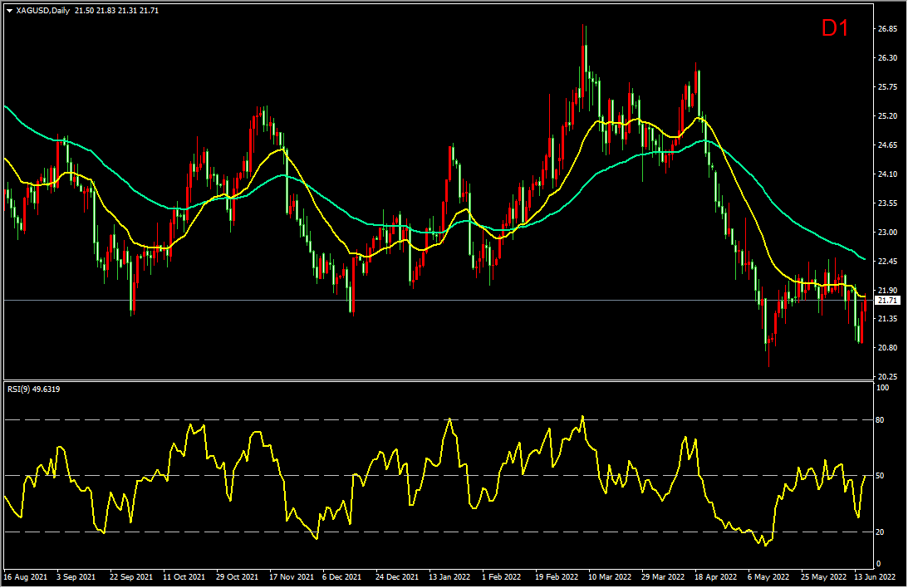Click the 3 Sep 2021 date label
Image resolution: width=908 pixels, height=588 pixels.
[x=76, y=577]
